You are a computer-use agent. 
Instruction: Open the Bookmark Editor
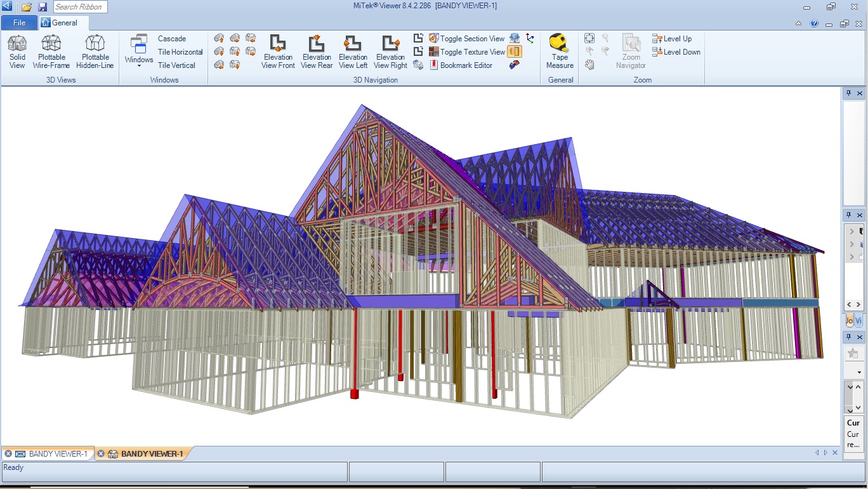click(x=461, y=65)
